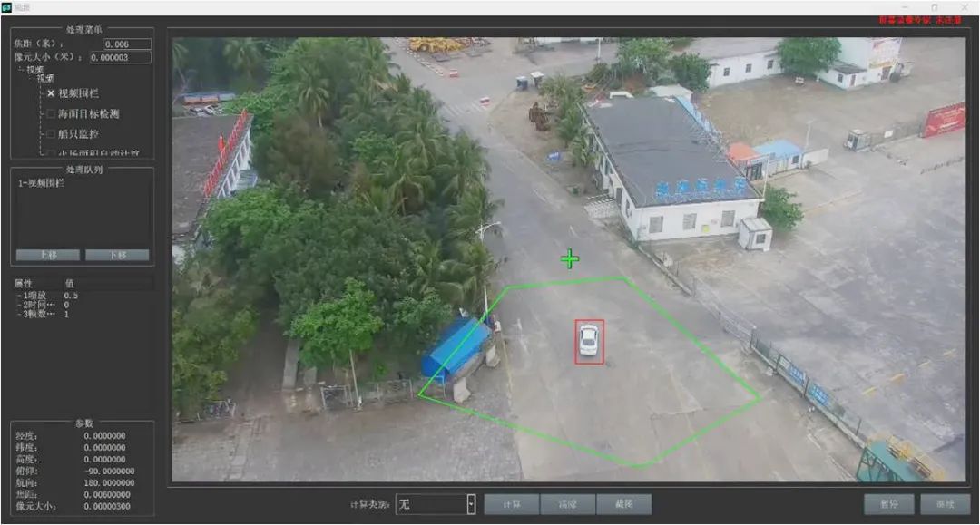Click the 焦距 (米) input field

tap(125, 44)
